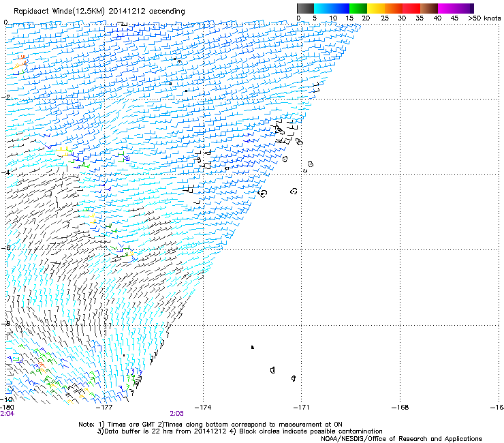Click the purple '2:04' time label
The image size is (504, 443).
pyautogui.click(x=7, y=414)
